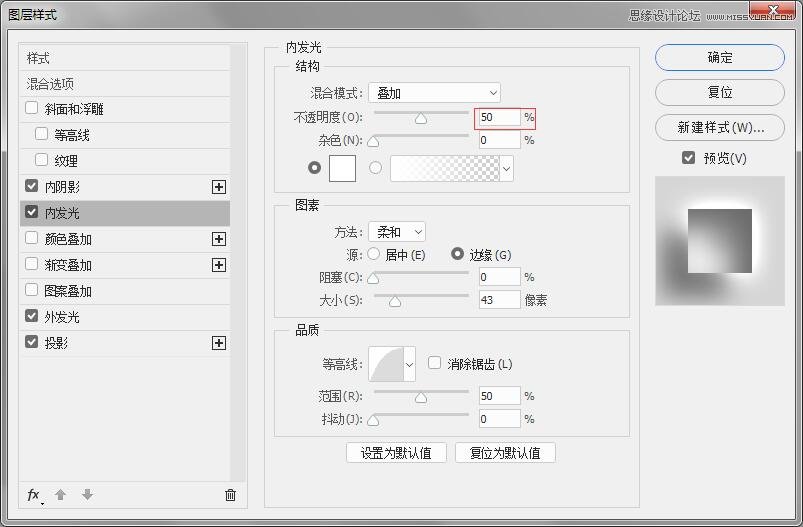Click the 抖动 value field

tap(499, 419)
